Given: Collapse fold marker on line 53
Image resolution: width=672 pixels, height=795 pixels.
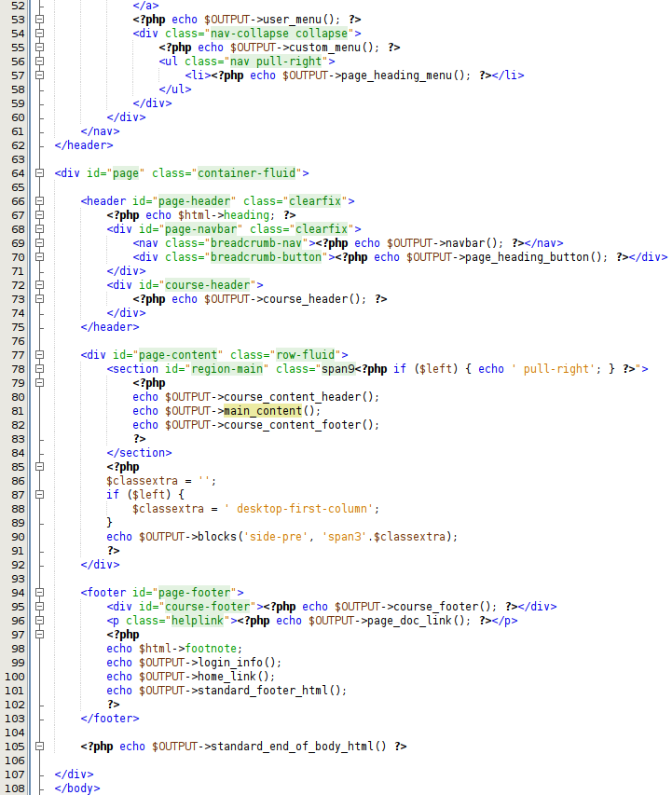Looking at the screenshot, I should coord(39,20).
